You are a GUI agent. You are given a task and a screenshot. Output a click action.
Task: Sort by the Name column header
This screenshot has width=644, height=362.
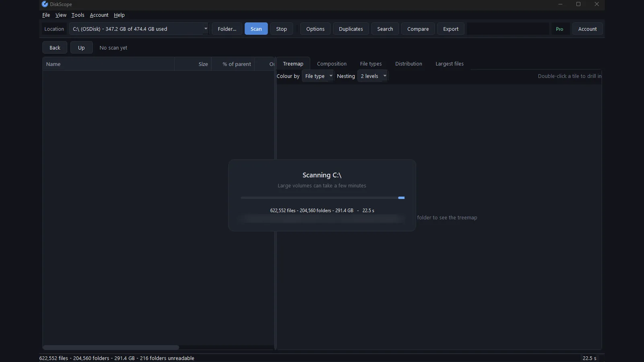pyautogui.click(x=109, y=64)
